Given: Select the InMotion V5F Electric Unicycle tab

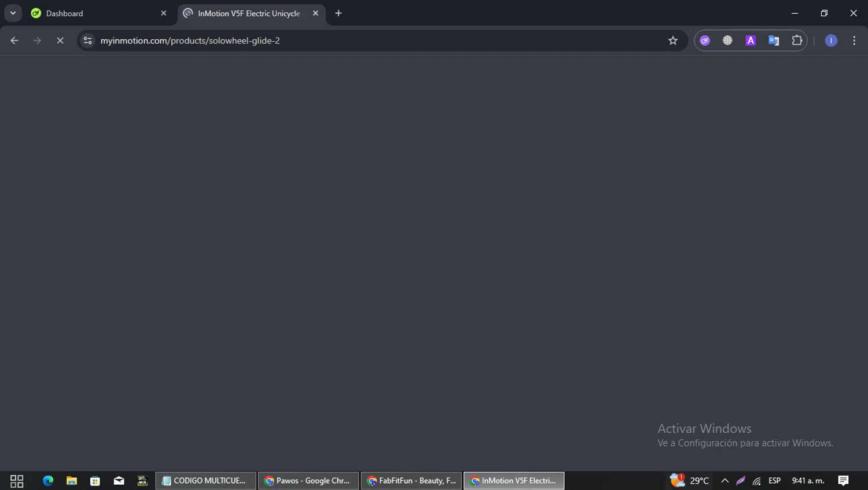Looking at the screenshot, I should [251, 13].
